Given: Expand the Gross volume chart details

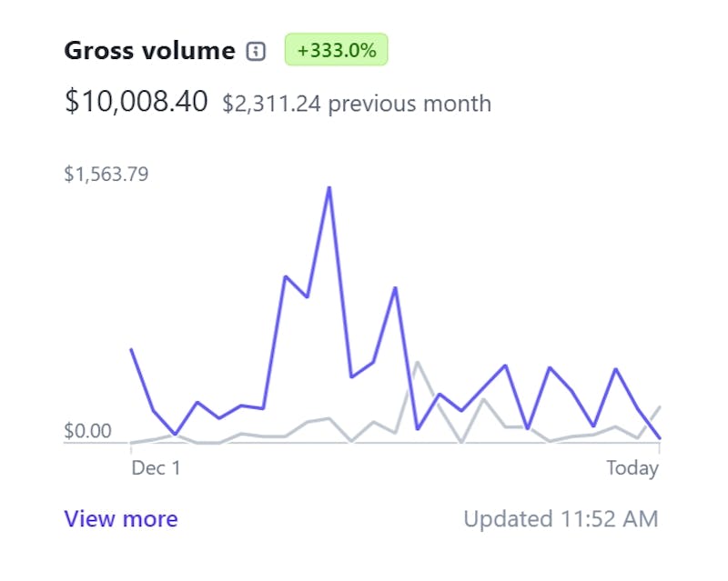Looking at the screenshot, I should point(121,519).
